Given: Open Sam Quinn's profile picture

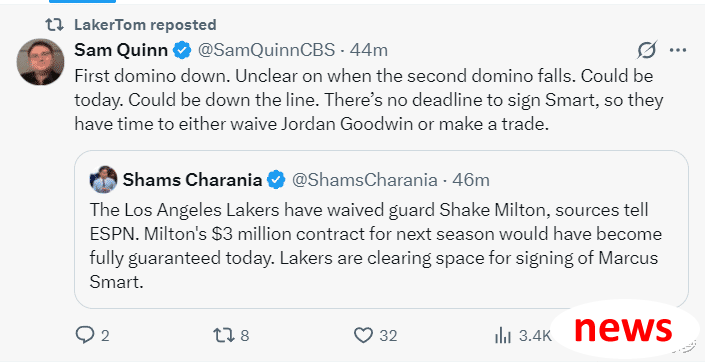Looking at the screenshot, I should (x=40, y=62).
